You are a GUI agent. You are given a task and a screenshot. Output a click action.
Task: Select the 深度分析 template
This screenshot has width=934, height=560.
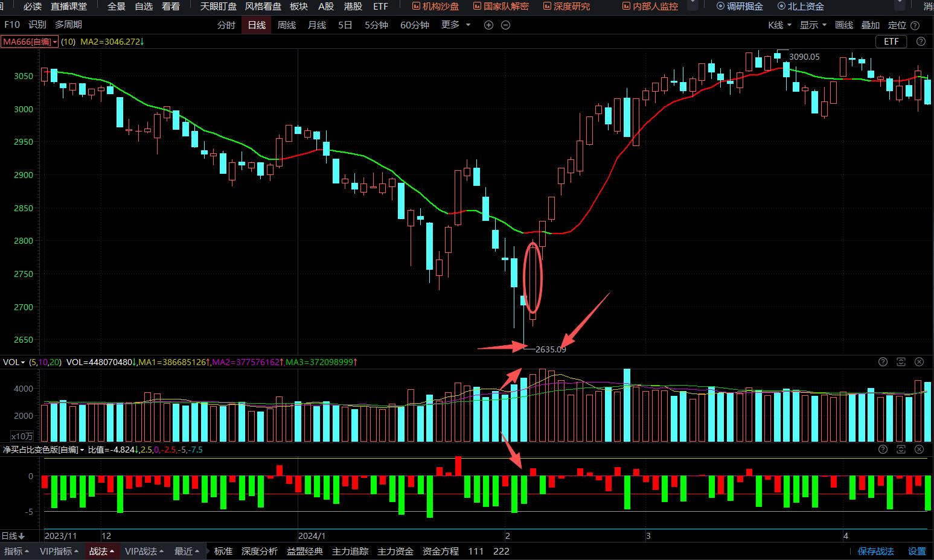click(x=260, y=551)
